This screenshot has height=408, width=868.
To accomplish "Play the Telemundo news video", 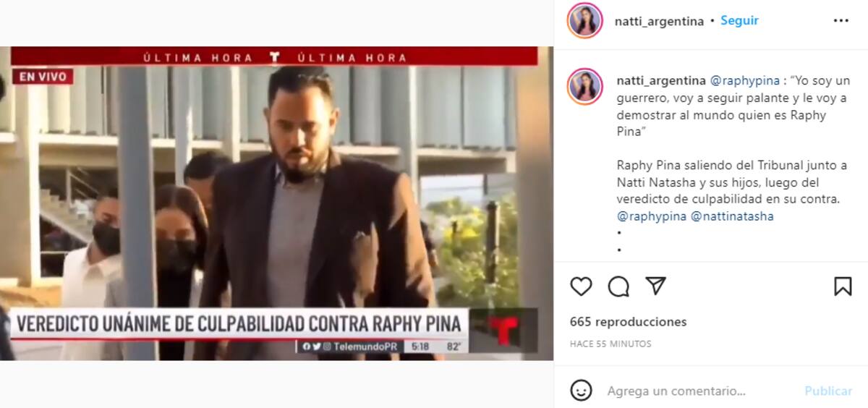I will [276, 203].
